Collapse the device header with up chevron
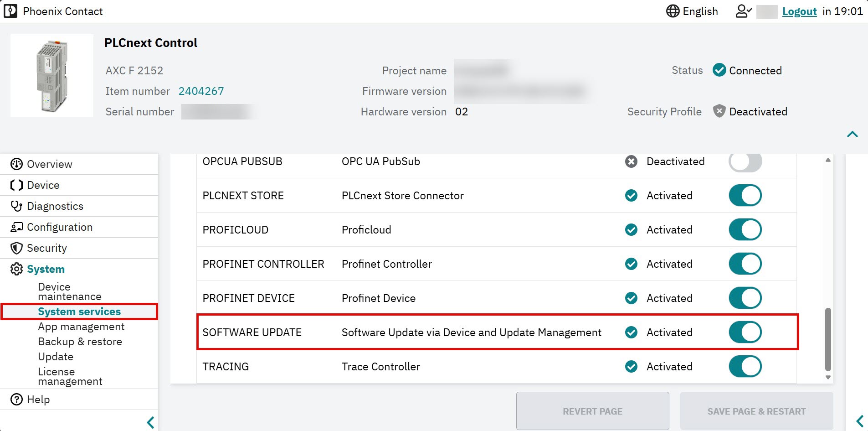Screen dimensions: 868x431 click(x=852, y=134)
